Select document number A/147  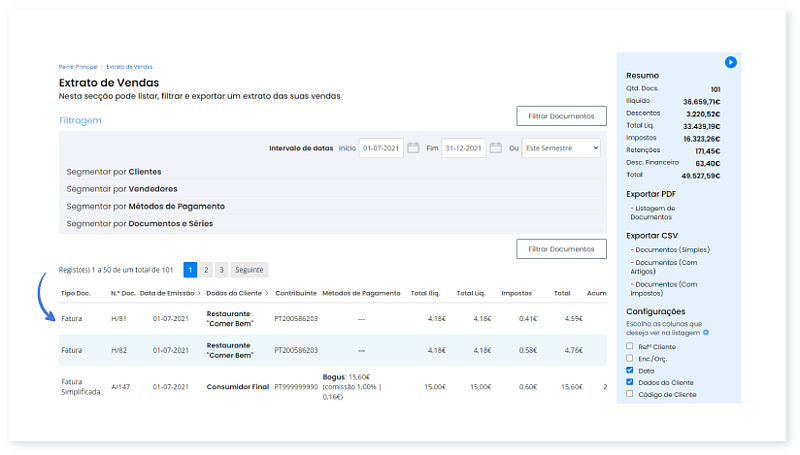[x=121, y=387]
